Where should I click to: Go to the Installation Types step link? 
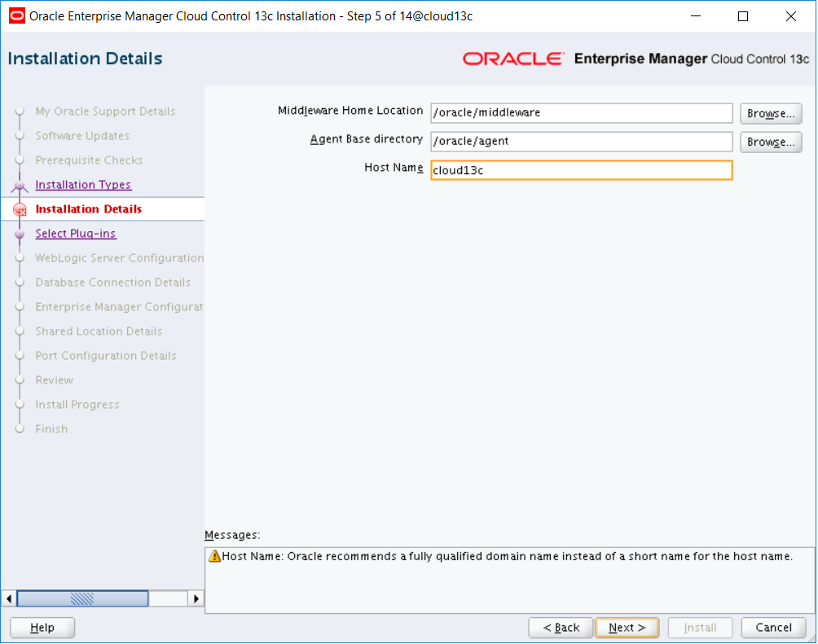tap(83, 185)
